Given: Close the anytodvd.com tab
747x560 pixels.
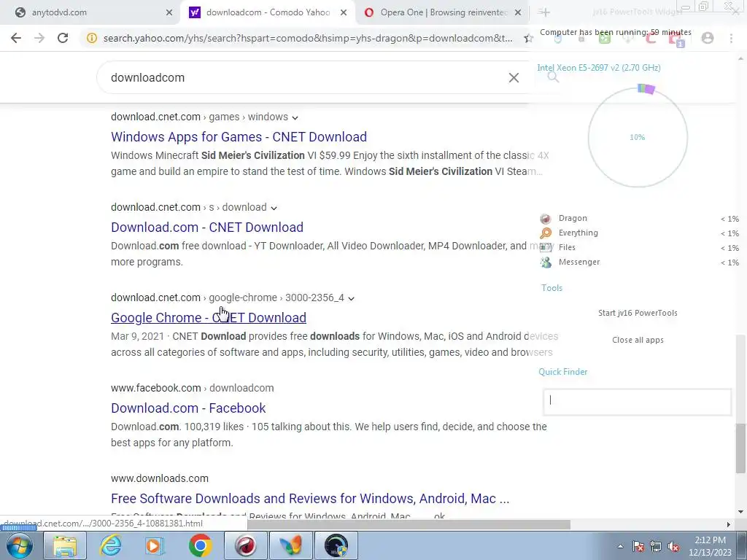Looking at the screenshot, I should click(x=169, y=12).
